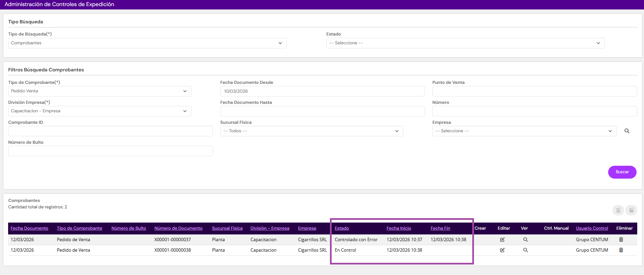This screenshot has height=275, width=644.
Task: Click the Punto de Venta input
Action: (535, 91)
